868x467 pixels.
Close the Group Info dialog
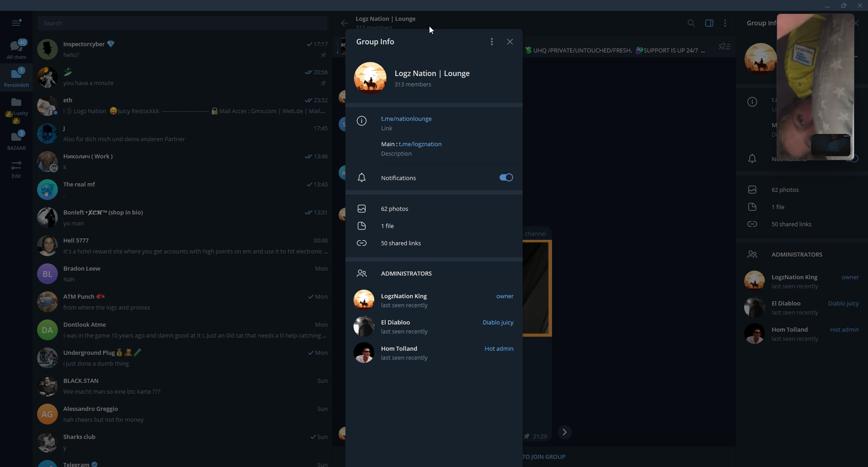tap(510, 42)
